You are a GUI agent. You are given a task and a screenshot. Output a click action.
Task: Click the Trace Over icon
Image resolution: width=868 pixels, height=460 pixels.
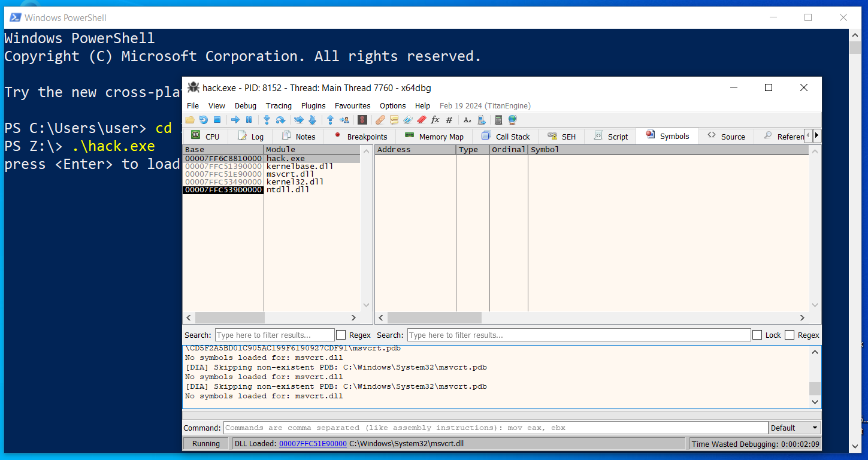click(x=312, y=120)
